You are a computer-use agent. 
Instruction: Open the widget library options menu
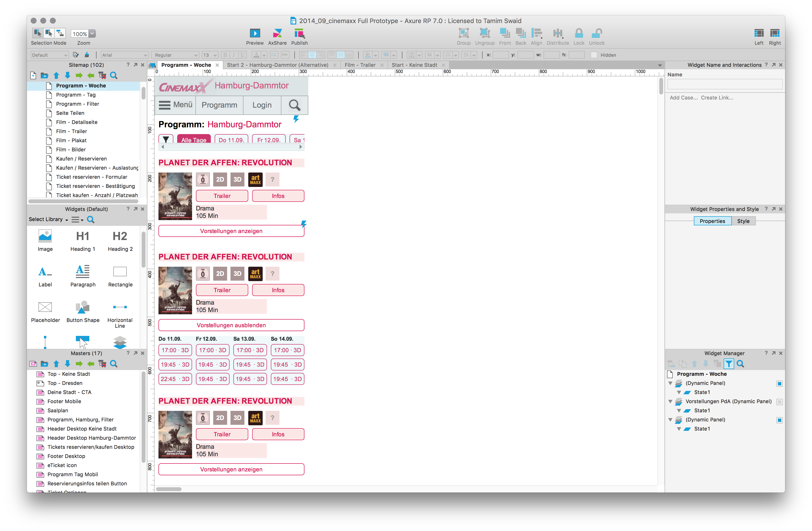tap(77, 220)
